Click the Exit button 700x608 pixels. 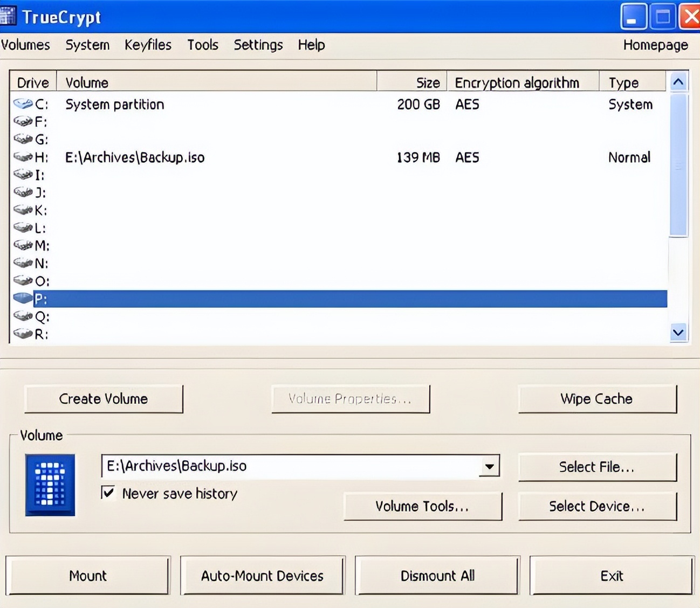[612, 576]
